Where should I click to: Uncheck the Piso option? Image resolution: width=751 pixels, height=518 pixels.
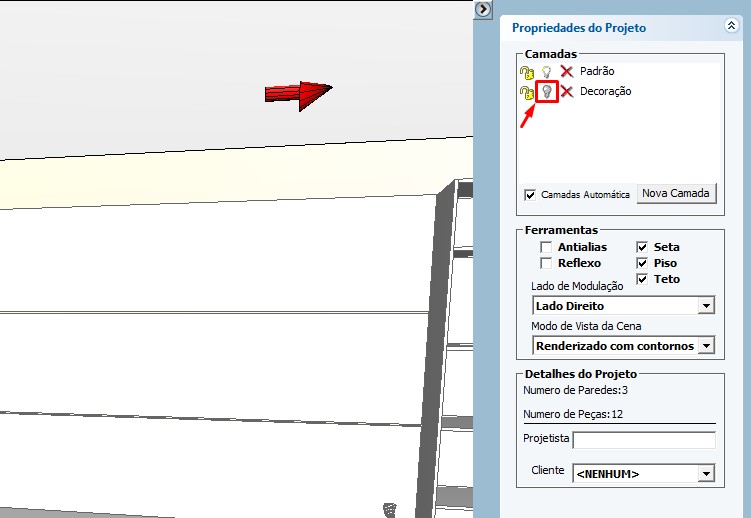642,263
